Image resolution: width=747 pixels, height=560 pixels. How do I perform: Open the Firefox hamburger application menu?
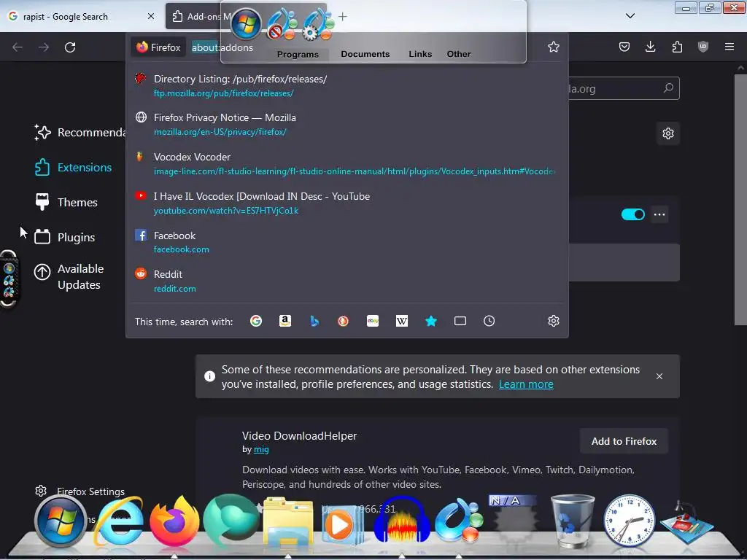point(729,47)
